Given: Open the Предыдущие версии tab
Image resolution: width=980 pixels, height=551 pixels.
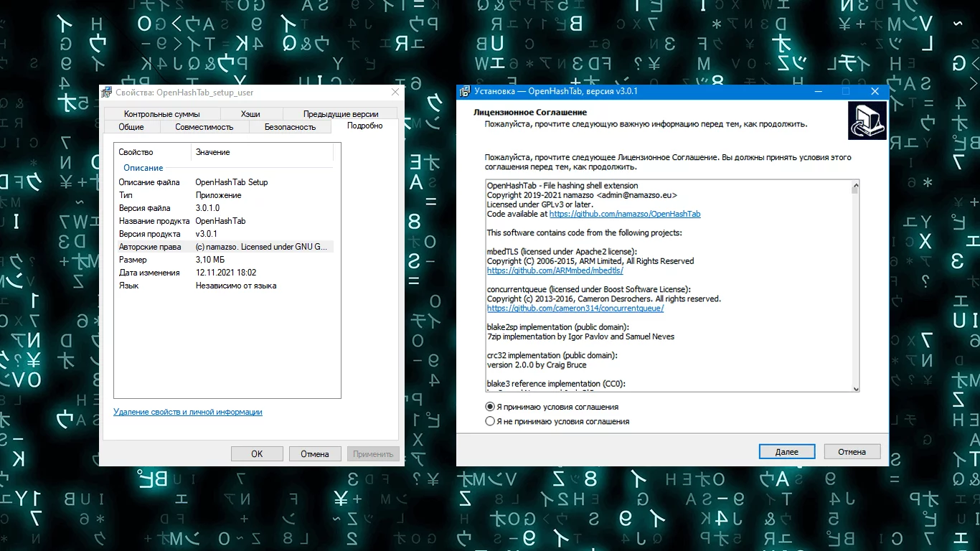Looking at the screenshot, I should 341,114.
